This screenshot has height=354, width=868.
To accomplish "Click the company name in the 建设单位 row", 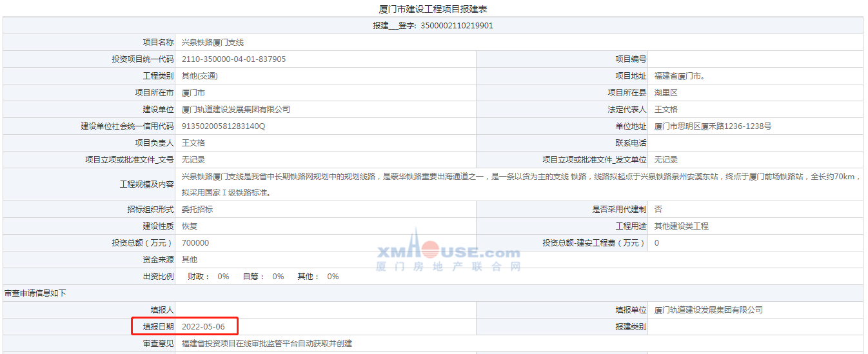I will click(x=236, y=110).
